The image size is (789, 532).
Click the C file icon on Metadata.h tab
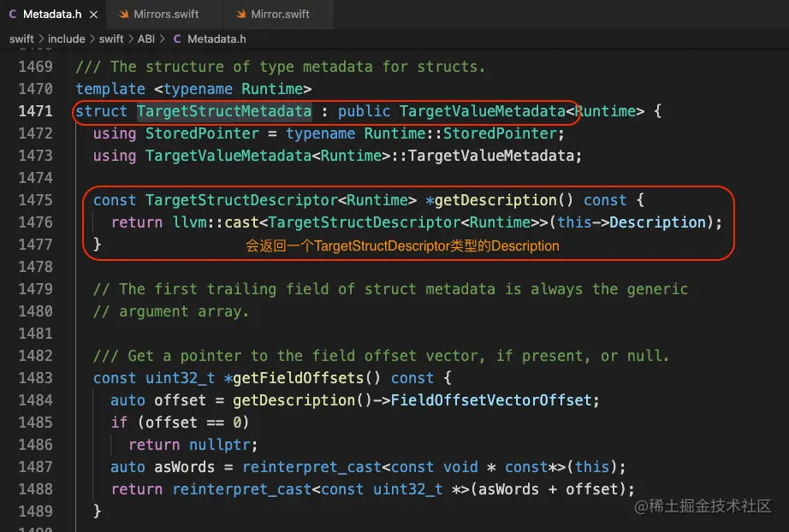(13, 14)
